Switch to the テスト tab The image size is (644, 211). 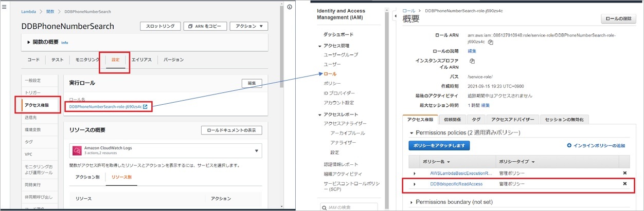click(x=57, y=60)
